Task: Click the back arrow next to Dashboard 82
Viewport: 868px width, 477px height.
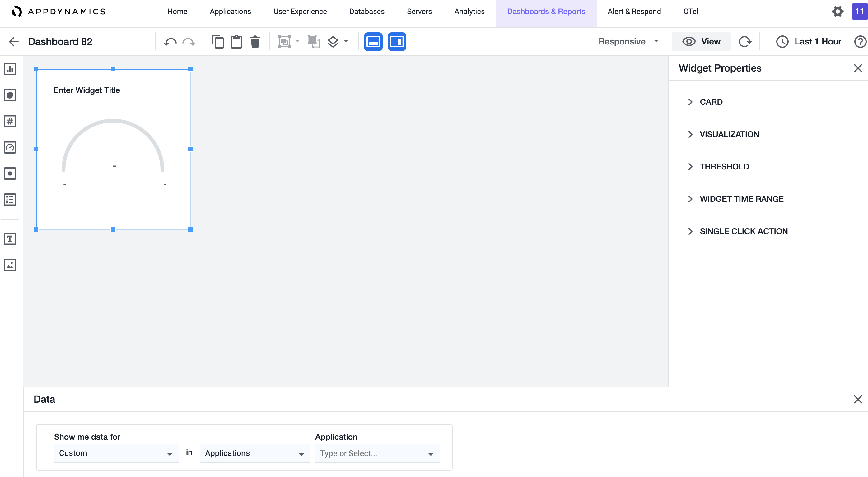Action: pyautogui.click(x=14, y=41)
